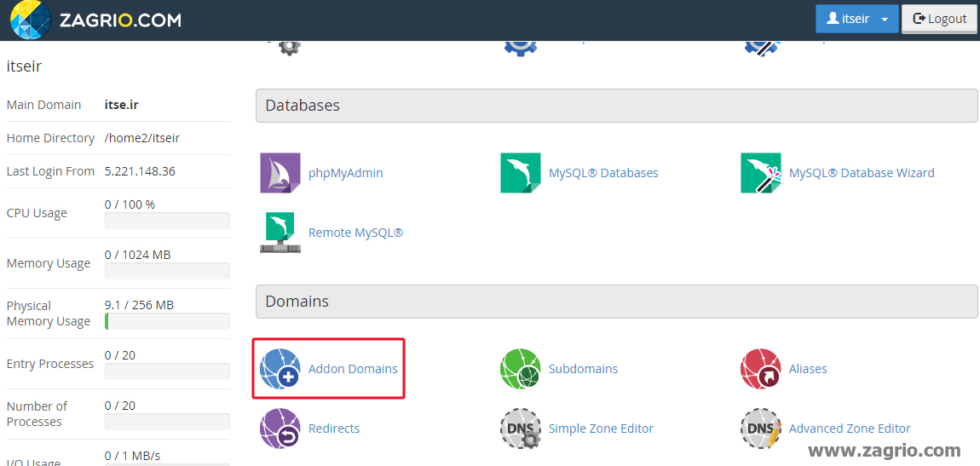This screenshot has width=980, height=466.
Task: Collapse the Databases section header
Action: point(616,106)
